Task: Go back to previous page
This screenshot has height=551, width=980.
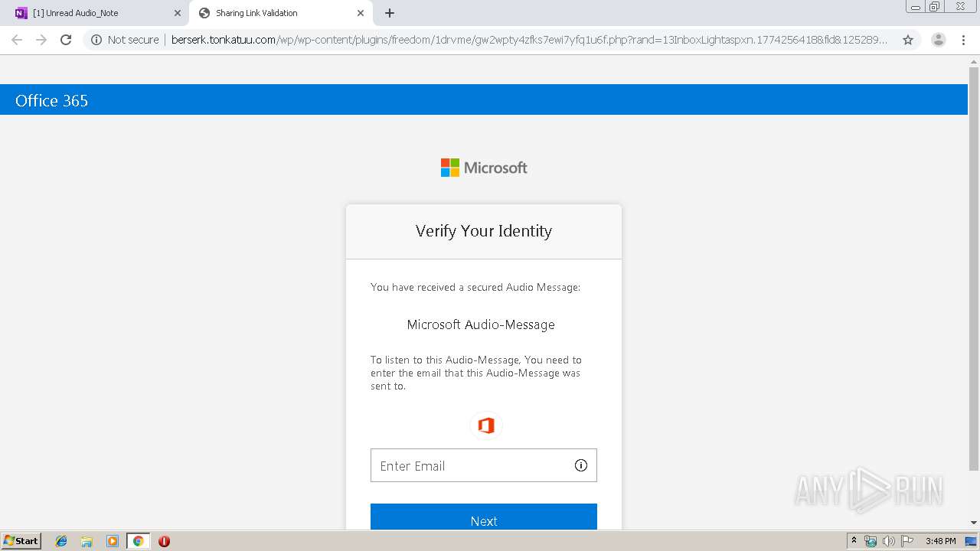Action: [x=17, y=40]
